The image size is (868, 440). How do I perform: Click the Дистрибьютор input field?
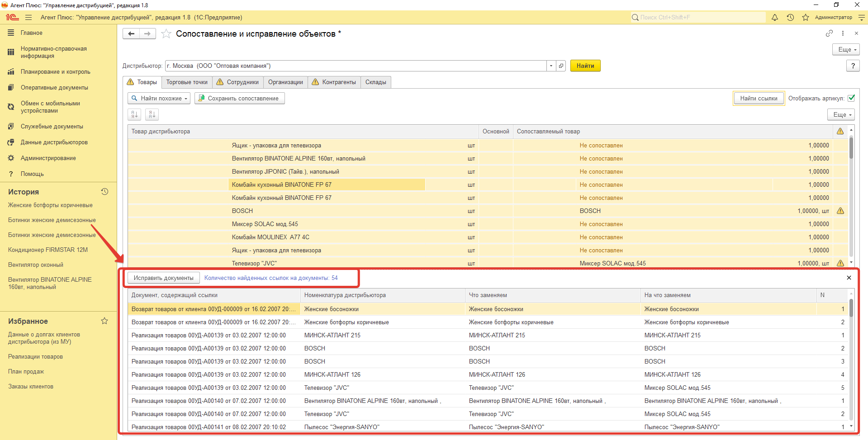pyautogui.click(x=356, y=66)
